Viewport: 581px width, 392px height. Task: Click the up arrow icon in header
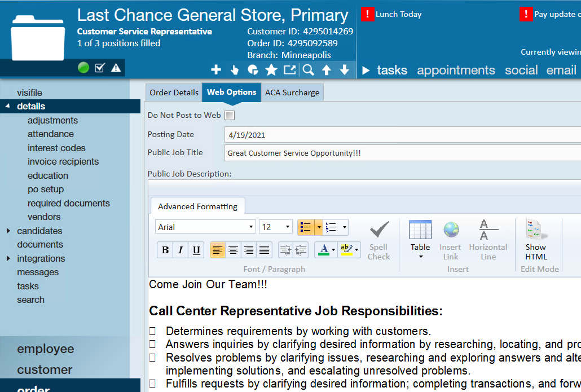click(327, 69)
